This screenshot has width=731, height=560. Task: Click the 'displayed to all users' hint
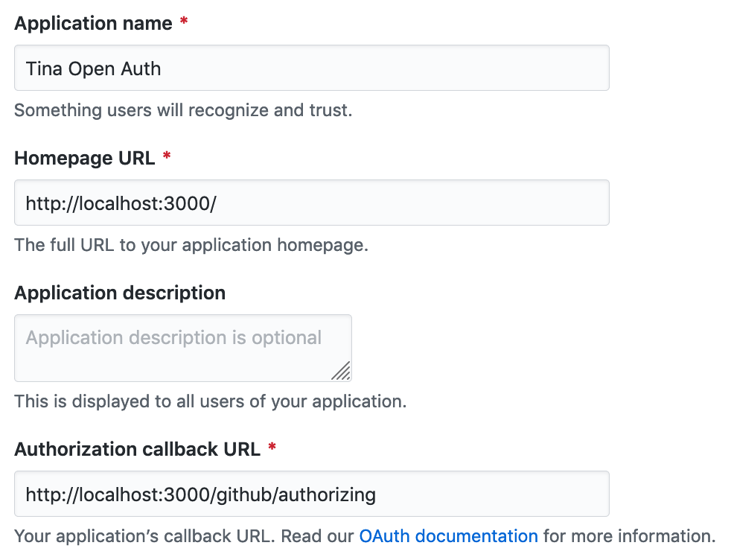click(x=210, y=401)
